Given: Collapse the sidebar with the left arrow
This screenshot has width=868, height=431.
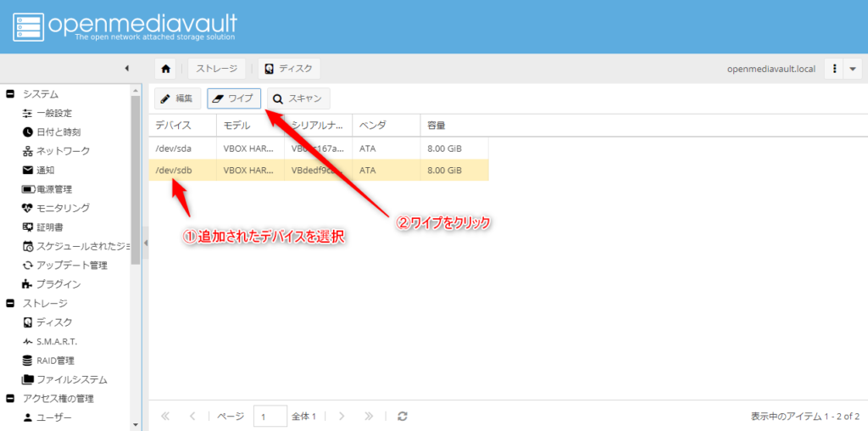Looking at the screenshot, I should pyautogui.click(x=126, y=68).
